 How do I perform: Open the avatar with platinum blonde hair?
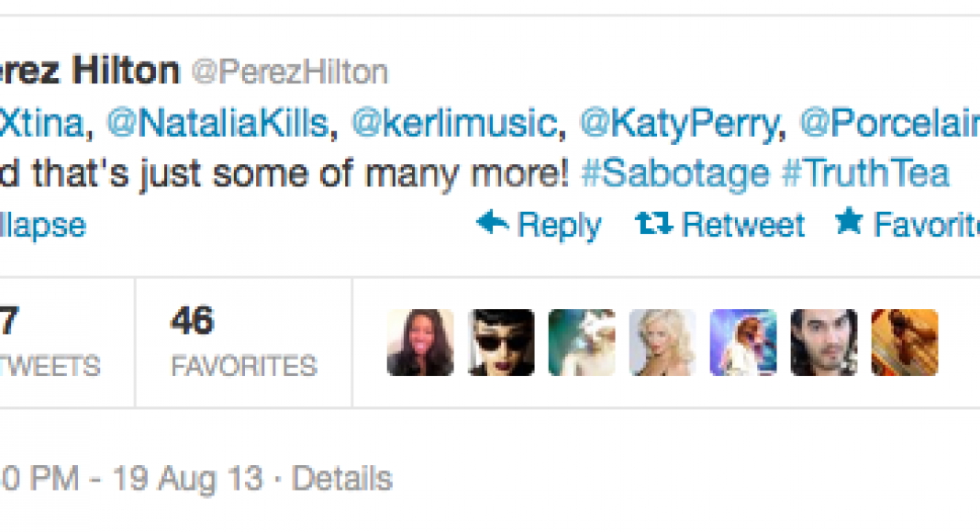pos(663,342)
